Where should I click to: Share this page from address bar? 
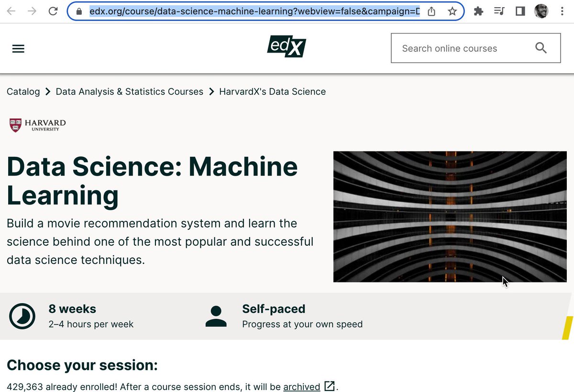tap(431, 11)
